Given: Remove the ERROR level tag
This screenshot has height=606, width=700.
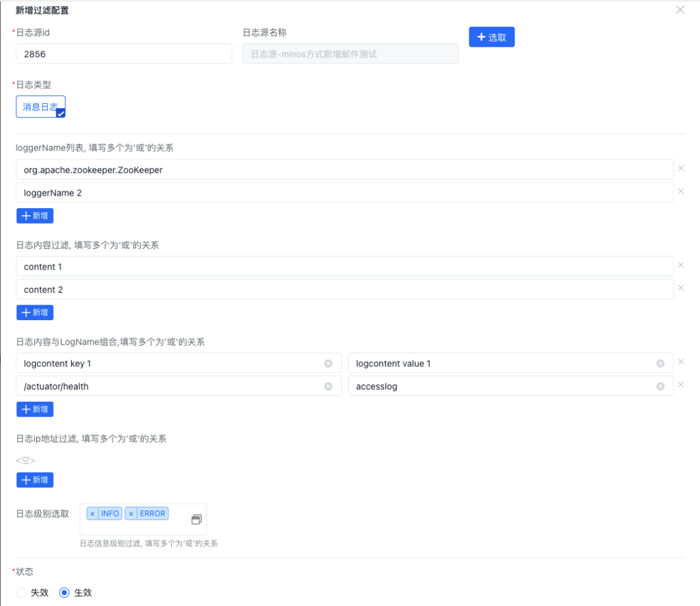Looking at the screenshot, I should (x=131, y=513).
